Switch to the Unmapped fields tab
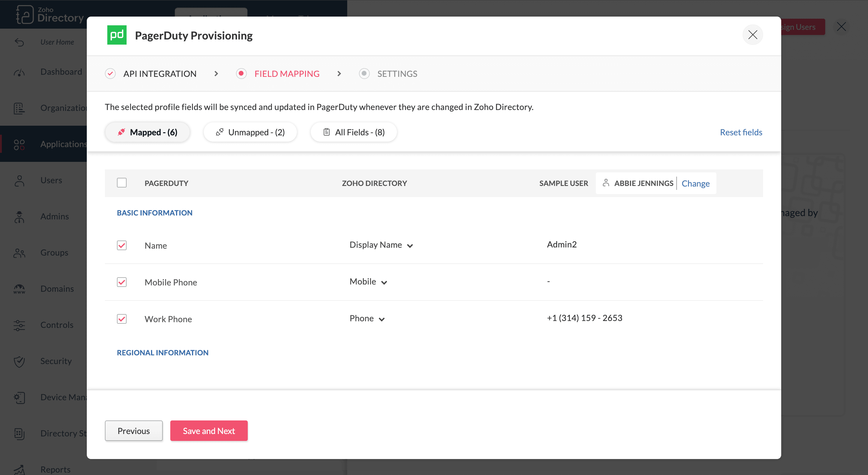The image size is (868, 475). 250,132
